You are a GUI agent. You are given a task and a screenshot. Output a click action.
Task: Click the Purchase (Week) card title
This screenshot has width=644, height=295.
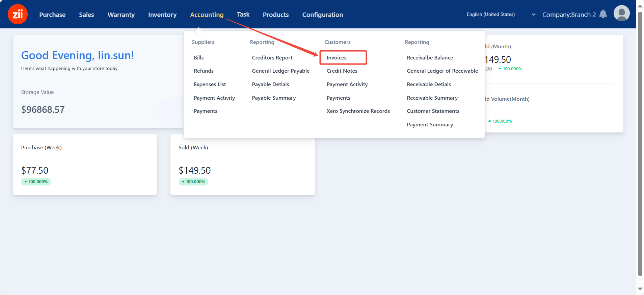tap(41, 147)
